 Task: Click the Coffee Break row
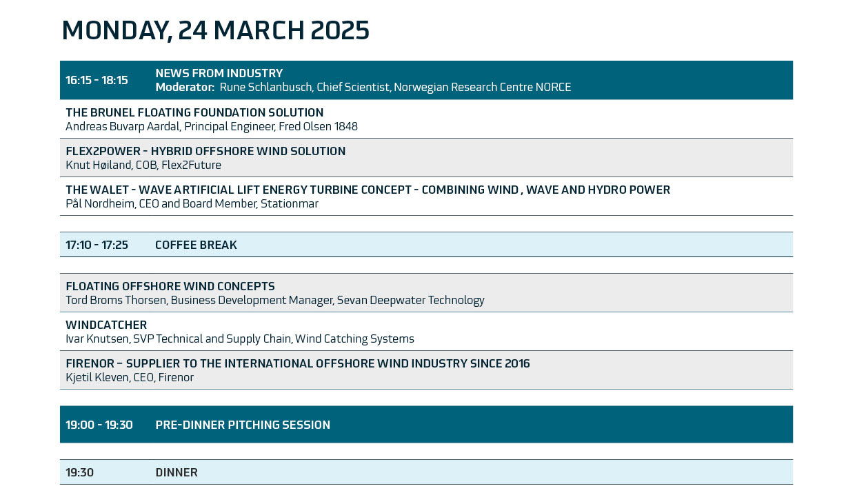coord(196,245)
